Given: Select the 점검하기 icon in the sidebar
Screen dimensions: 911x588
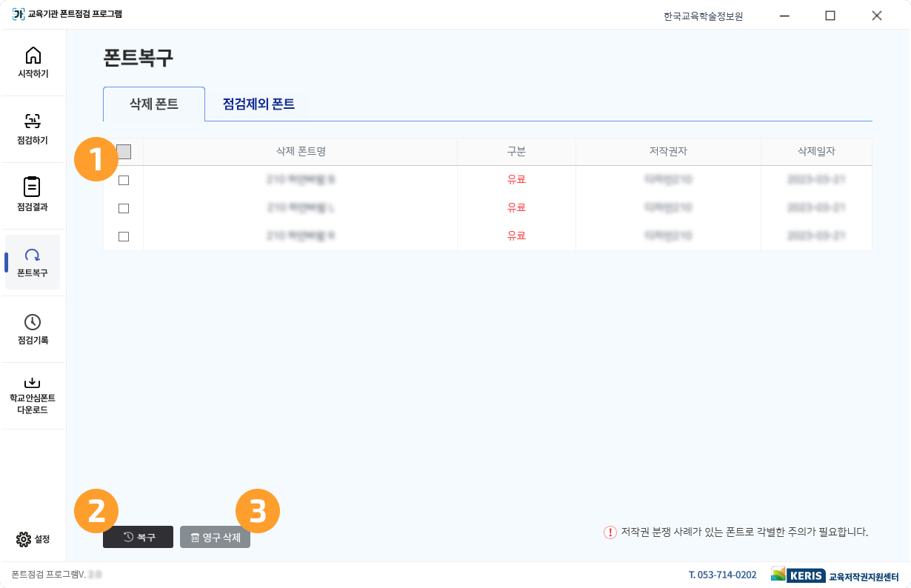Looking at the screenshot, I should pyautogui.click(x=33, y=129).
